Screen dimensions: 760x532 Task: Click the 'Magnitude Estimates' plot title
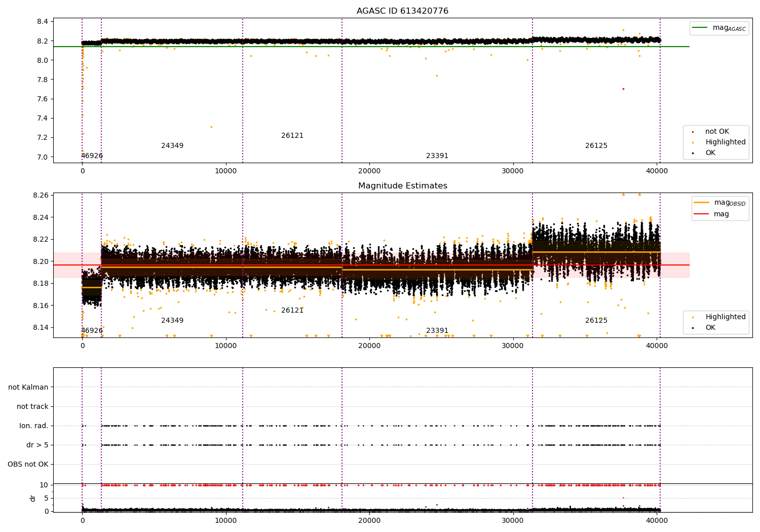(402, 186)
